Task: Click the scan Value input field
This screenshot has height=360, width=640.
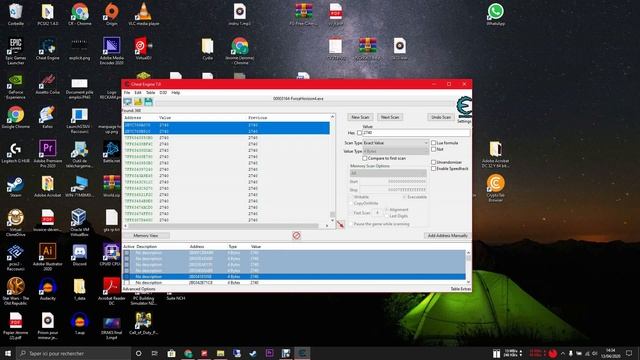Action: pos(416,133)
